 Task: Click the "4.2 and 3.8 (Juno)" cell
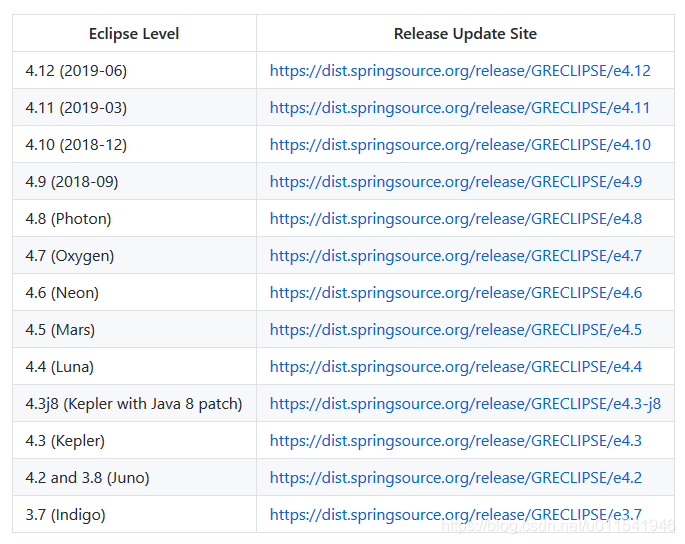[x=135, y=478]
